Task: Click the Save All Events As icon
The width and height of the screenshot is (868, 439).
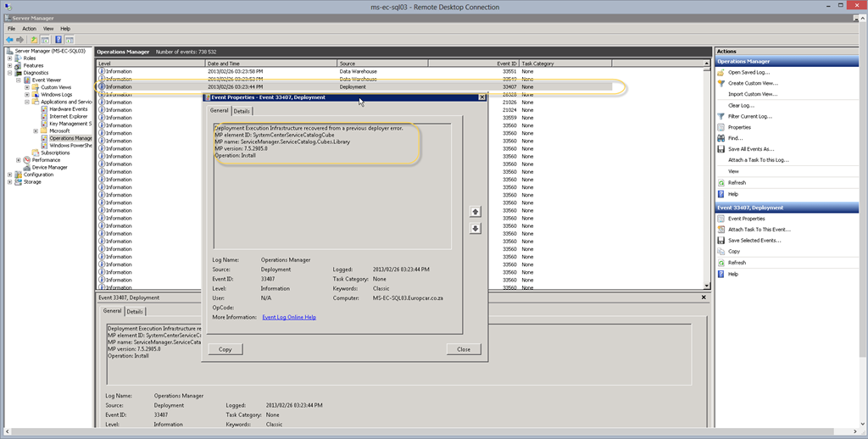Action: click(x=721, y=149)
